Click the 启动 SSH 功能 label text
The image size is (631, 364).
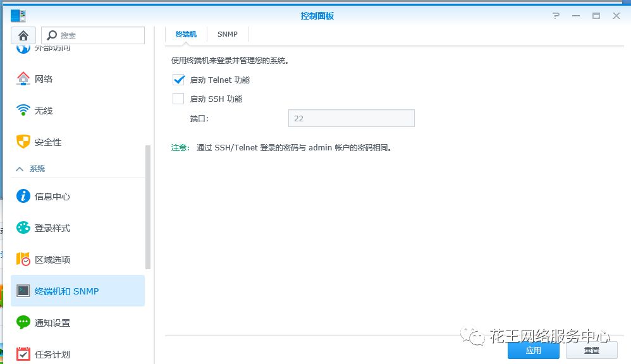pos(216,99)
